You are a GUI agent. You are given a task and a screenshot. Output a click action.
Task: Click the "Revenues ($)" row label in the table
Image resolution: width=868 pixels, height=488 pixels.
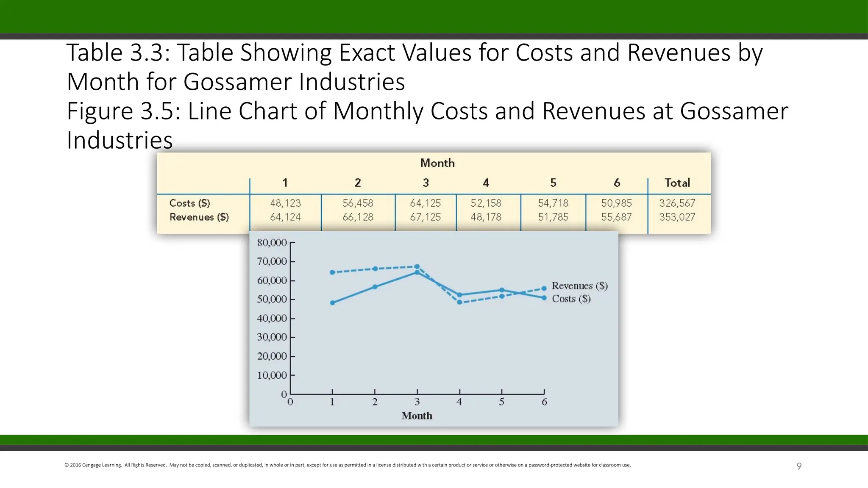pyautogui.click(x=199, y=217)
